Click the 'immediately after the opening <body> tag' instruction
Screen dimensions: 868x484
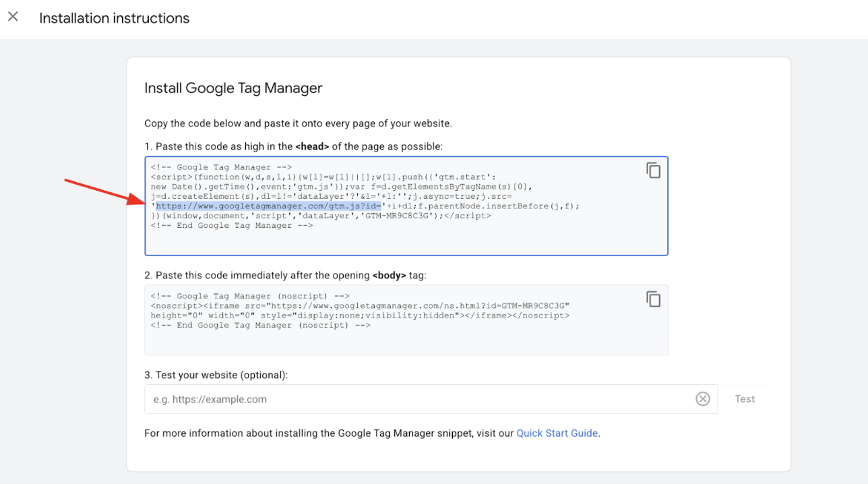coord(286,276)
